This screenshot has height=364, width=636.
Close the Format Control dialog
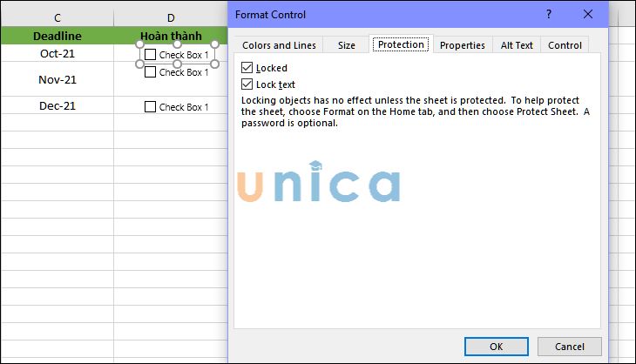tap(589, 15)
